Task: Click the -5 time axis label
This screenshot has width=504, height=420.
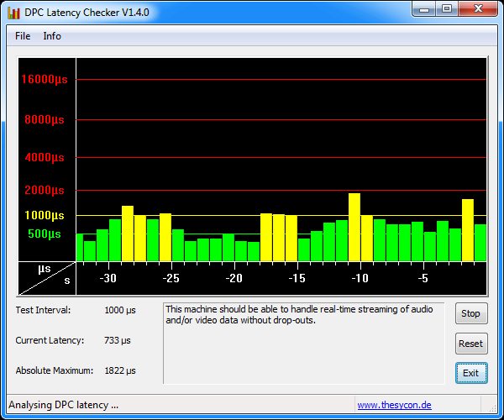Action: coord(423,278)
